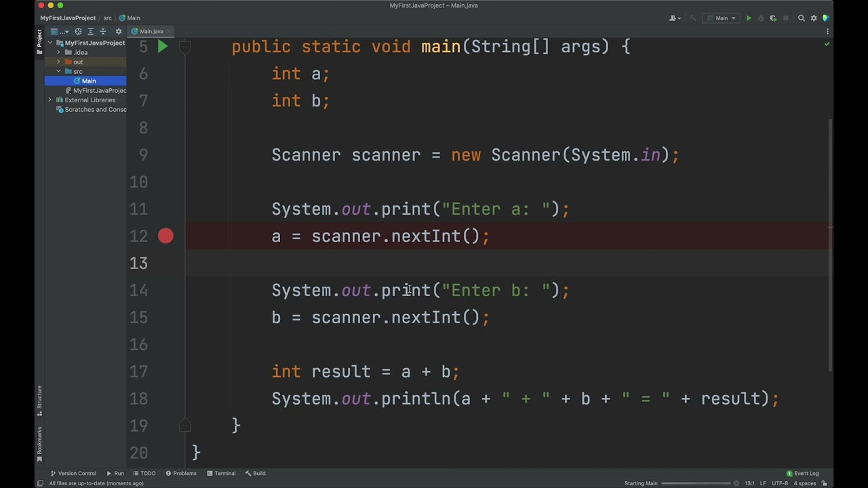Open Version Control tool window
This screenshot has height=488, width=868.
click(73, 473)
